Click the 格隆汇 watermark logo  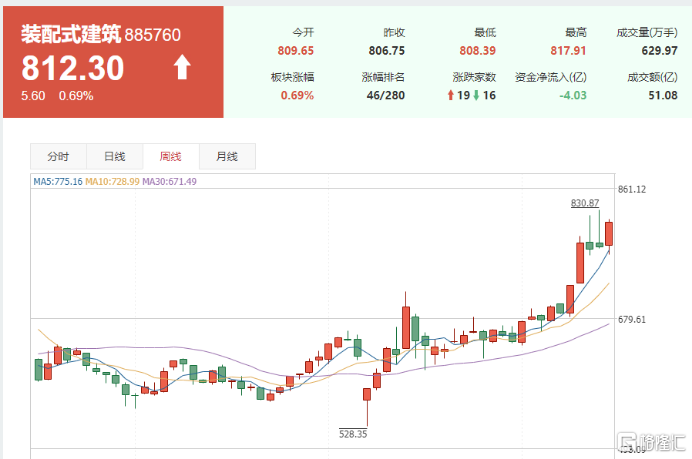(x=649, y=442)
